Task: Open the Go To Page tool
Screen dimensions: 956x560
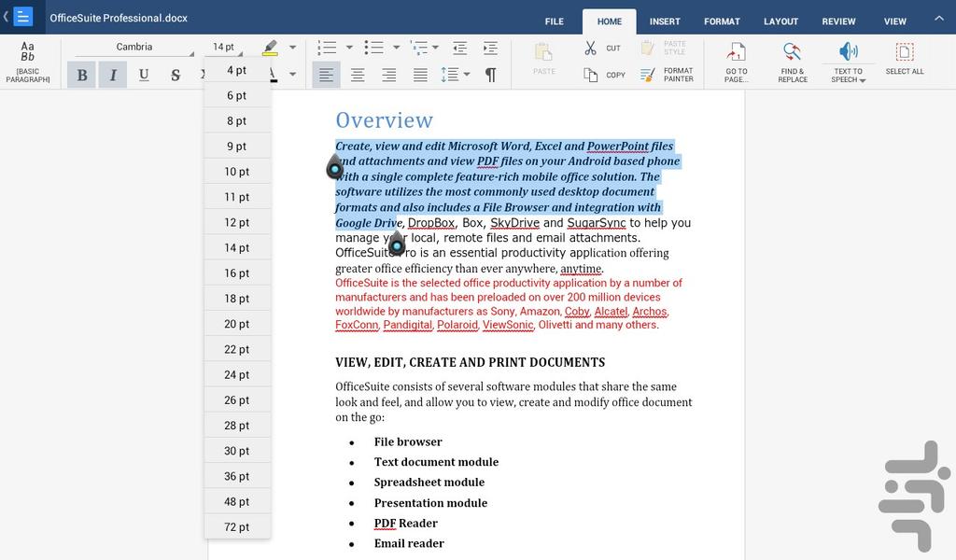Action: click(x=736, y=63)
